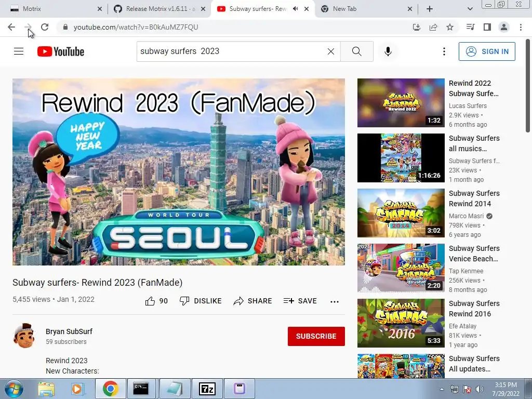Click the main video player

click(x=179, y=171)
